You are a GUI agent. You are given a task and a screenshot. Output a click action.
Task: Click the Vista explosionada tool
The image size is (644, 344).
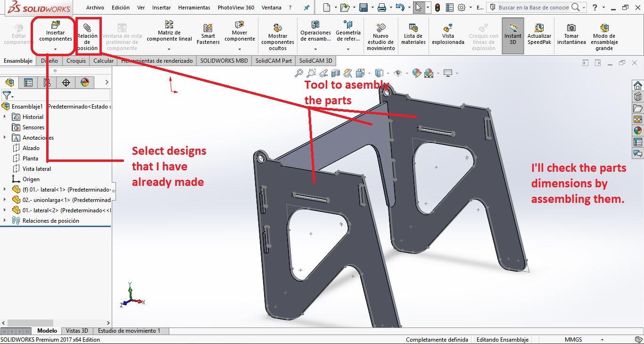[448, 34]
